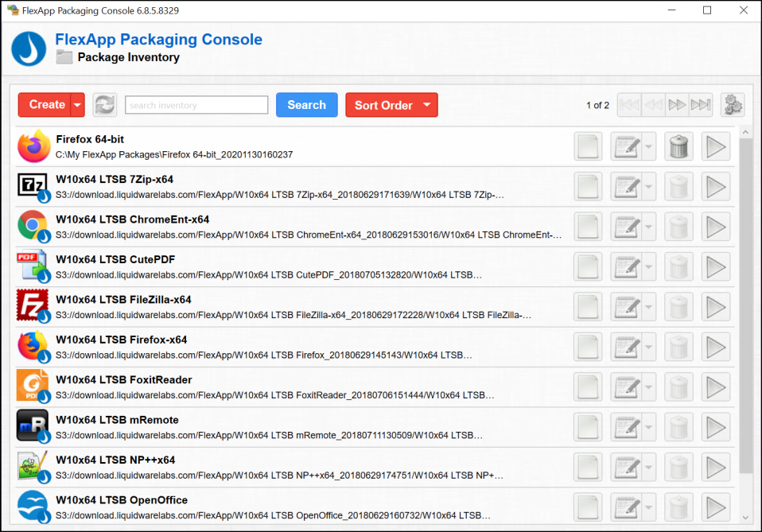Click the Search button

click(306, 105)
